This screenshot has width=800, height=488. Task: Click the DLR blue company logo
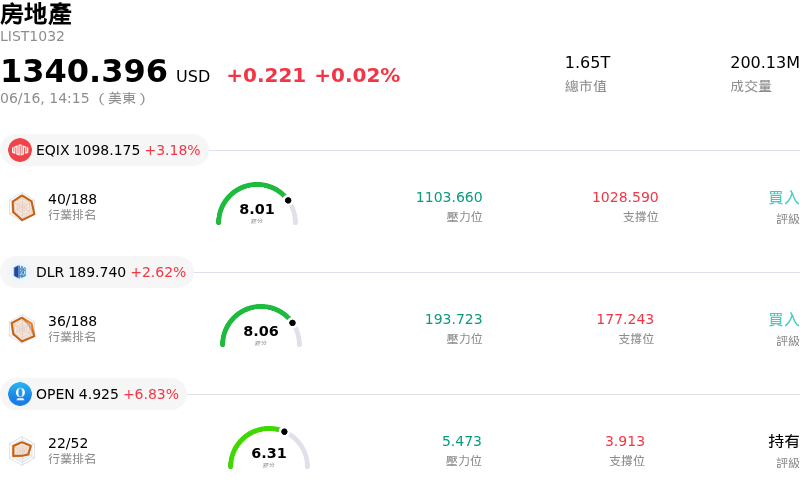point(20,272)
